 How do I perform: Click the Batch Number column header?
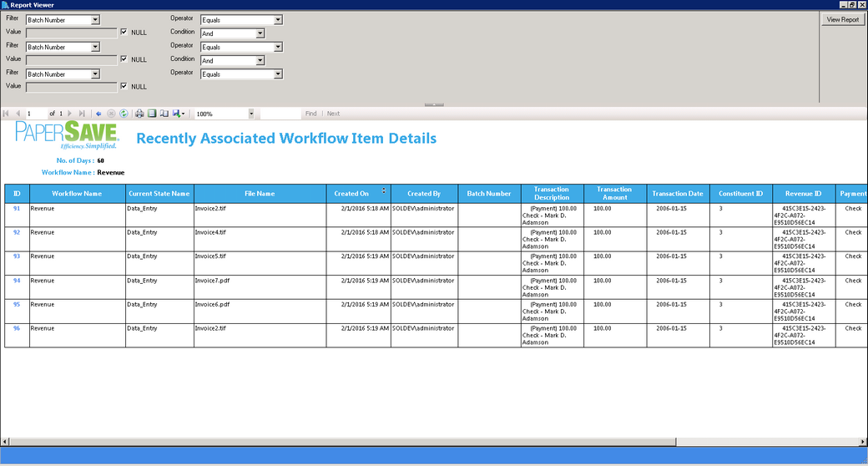point(489,194)
